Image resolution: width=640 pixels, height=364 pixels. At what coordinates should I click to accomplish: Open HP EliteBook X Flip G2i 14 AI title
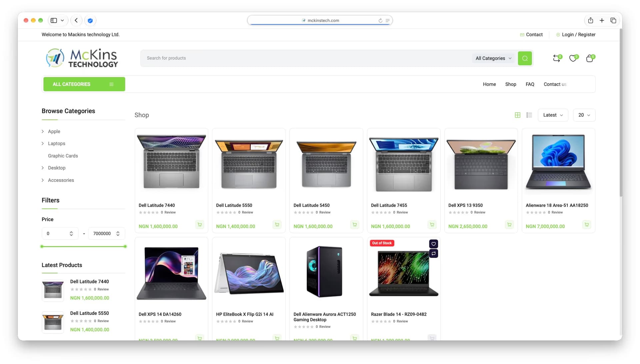pos(245,314)
